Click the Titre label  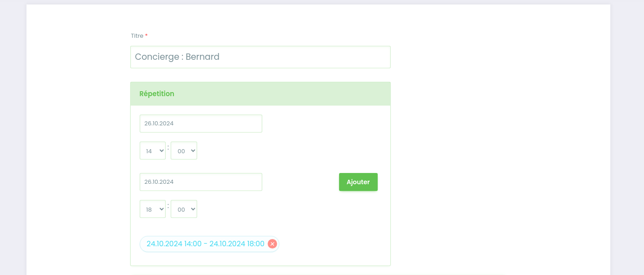tap(137, 36)
